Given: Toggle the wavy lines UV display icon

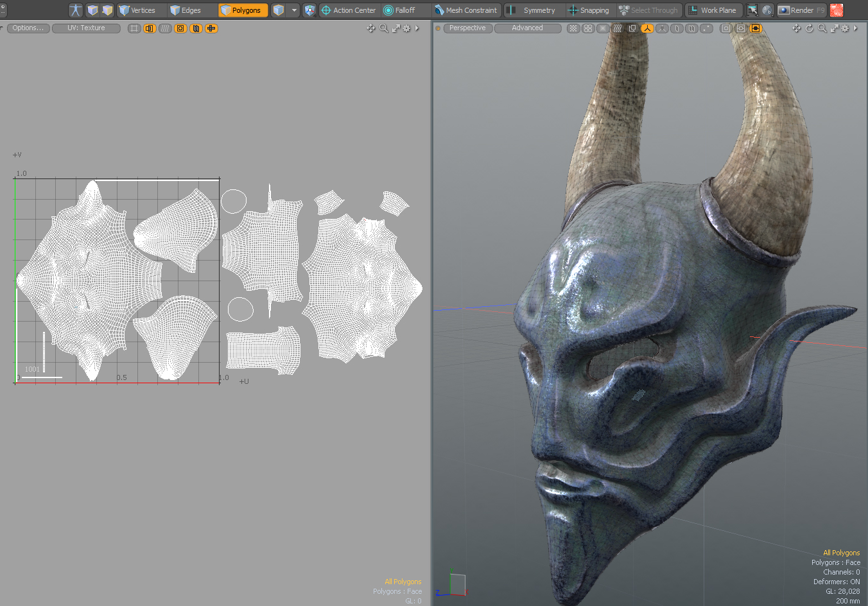Looking at the screenshot, I should pyautogui.click(x=165, y=28).
